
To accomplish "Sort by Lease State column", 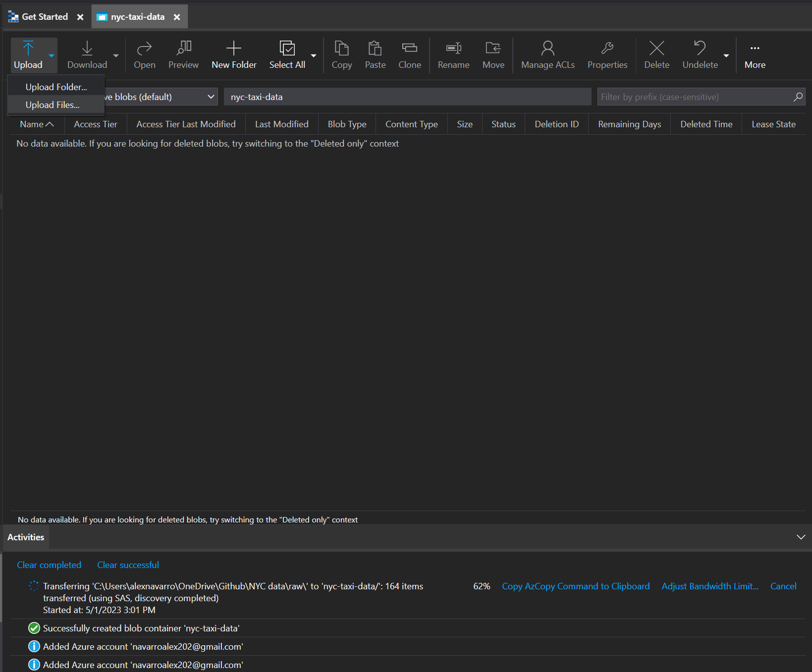I will coord(774,124).
